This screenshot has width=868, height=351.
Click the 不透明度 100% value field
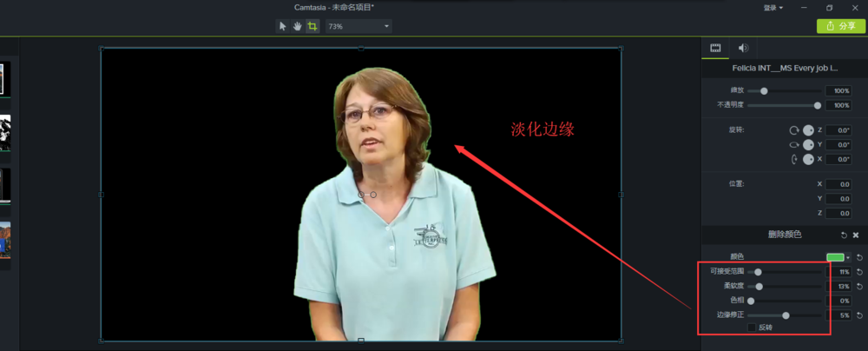838,105
